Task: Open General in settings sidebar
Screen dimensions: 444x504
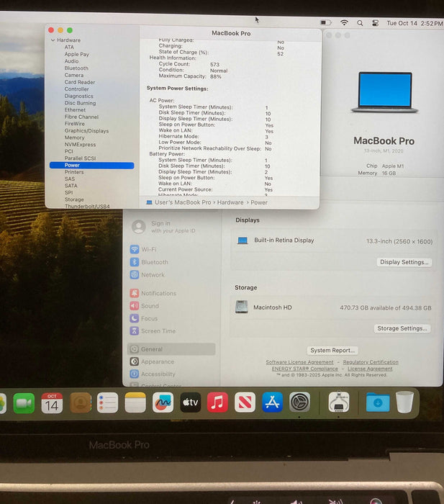Action: pyautogui.click(x=171, y=349)
